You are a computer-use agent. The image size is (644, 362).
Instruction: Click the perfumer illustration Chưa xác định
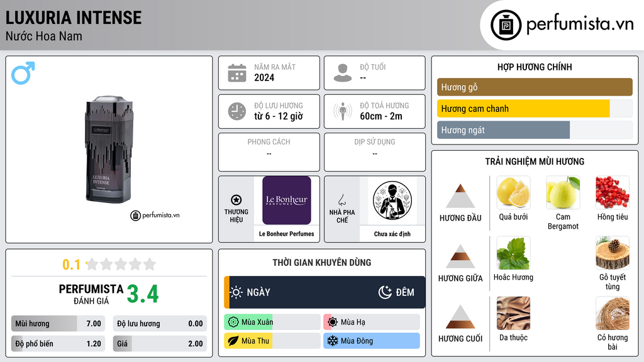point(392,200)
